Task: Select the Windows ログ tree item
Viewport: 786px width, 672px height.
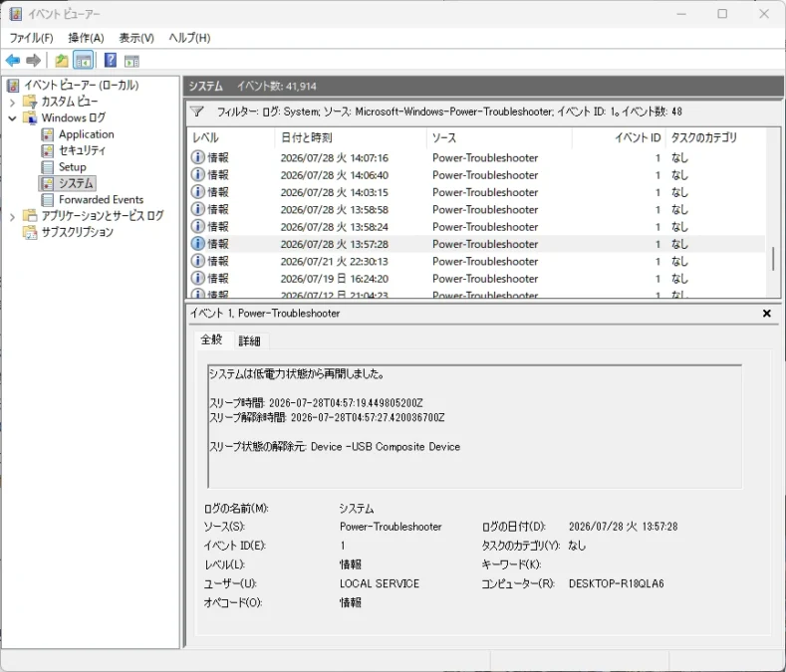Action: [x=73, y=117]
